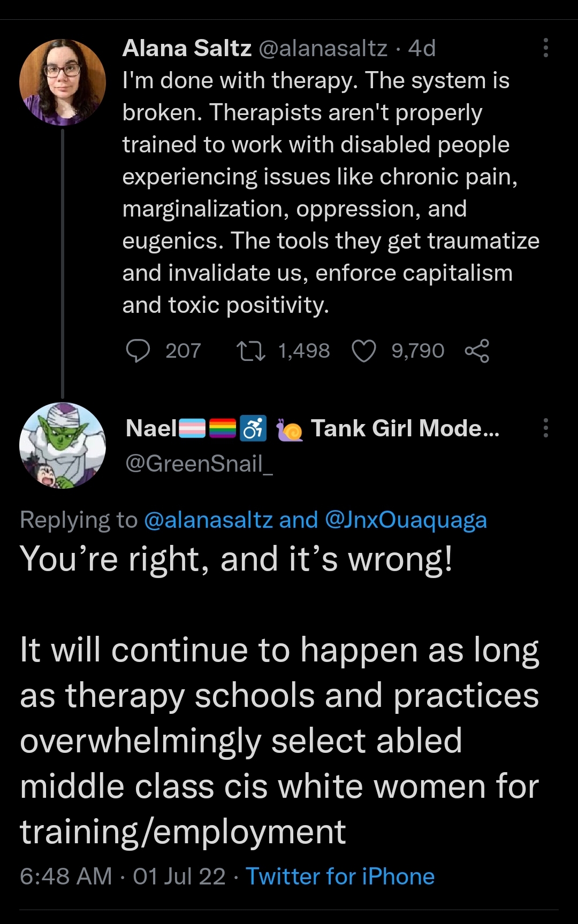View the 1,498 retweets count

(x=304, y=351)
